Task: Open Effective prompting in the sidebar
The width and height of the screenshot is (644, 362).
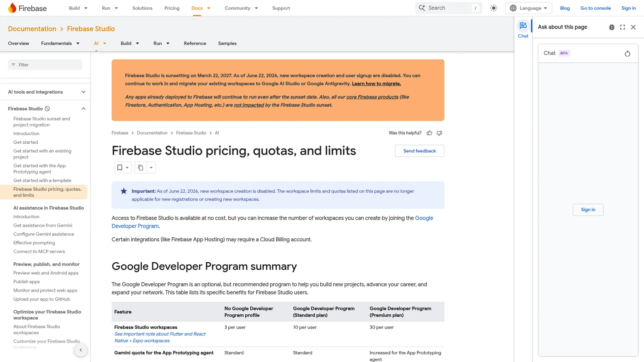Action: (34, 243)
